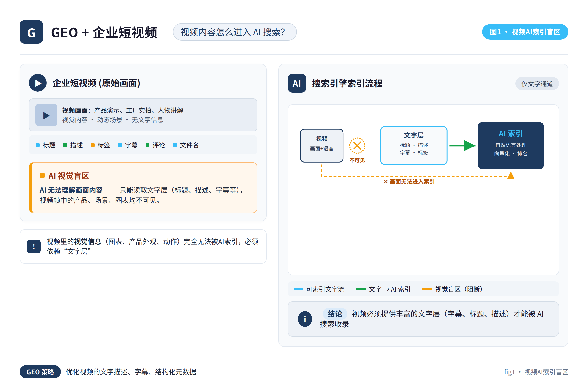The width and height of the screenshot is (588, 392).
Task: Click the green arrow pointing to AI 索引
Action: coord(462,146)
